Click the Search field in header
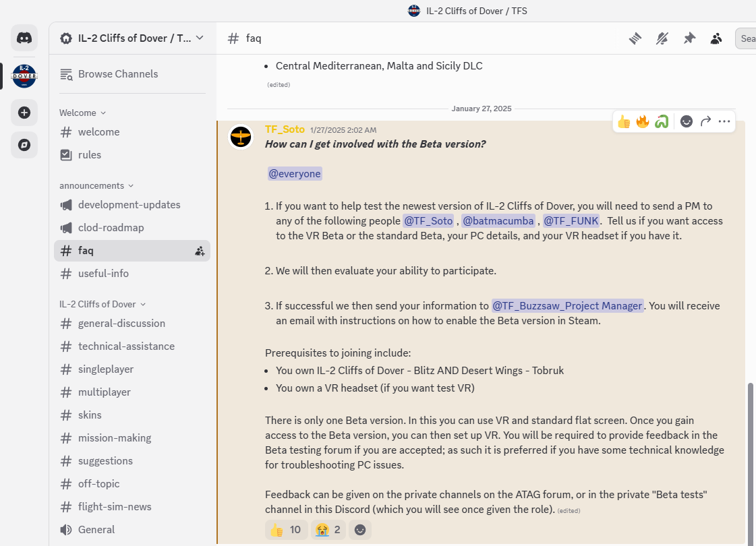 pos(745,38)
